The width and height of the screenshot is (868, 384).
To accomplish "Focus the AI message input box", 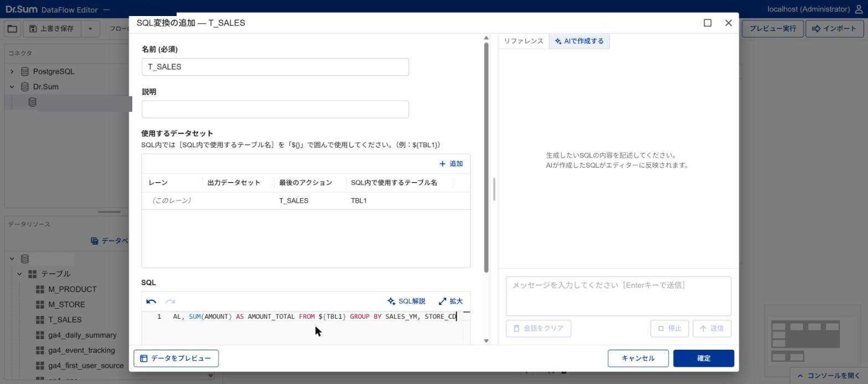I will [618, 296].
